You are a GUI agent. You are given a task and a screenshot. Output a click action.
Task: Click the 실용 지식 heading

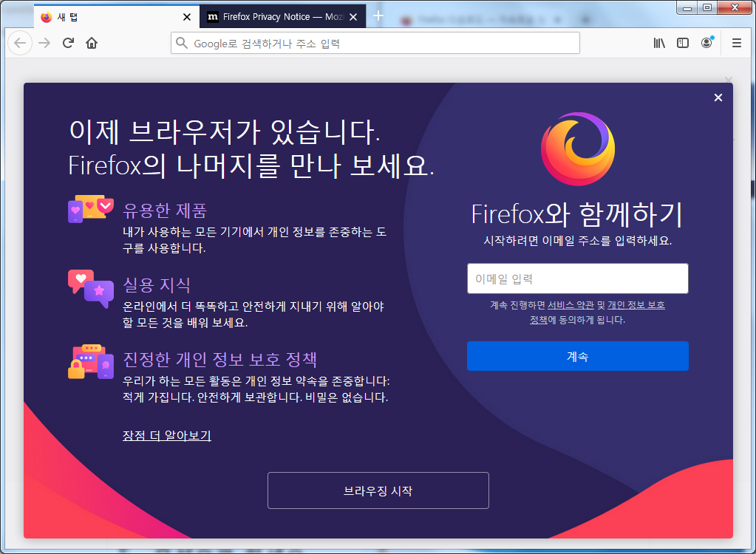pos(157,284)
